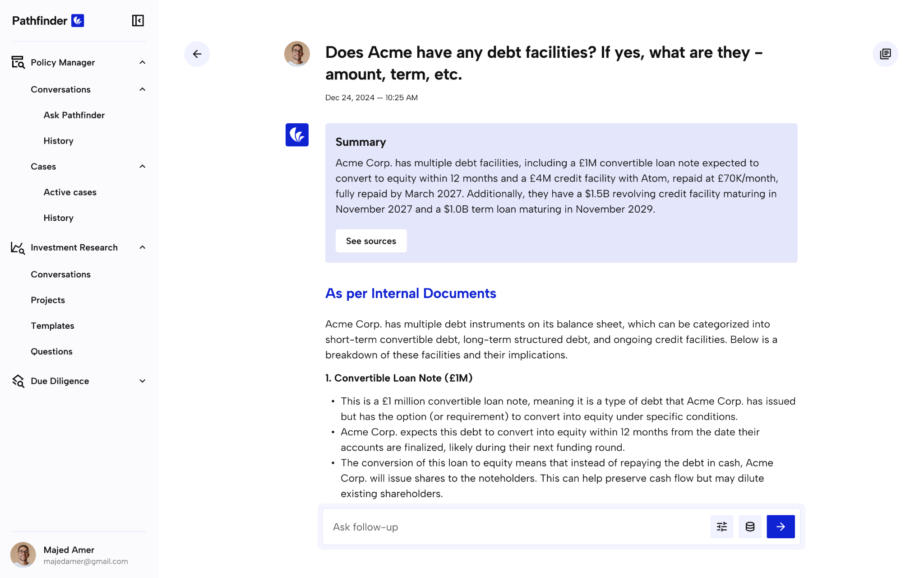Click the Policy Manager icon

tap(18, 62)
